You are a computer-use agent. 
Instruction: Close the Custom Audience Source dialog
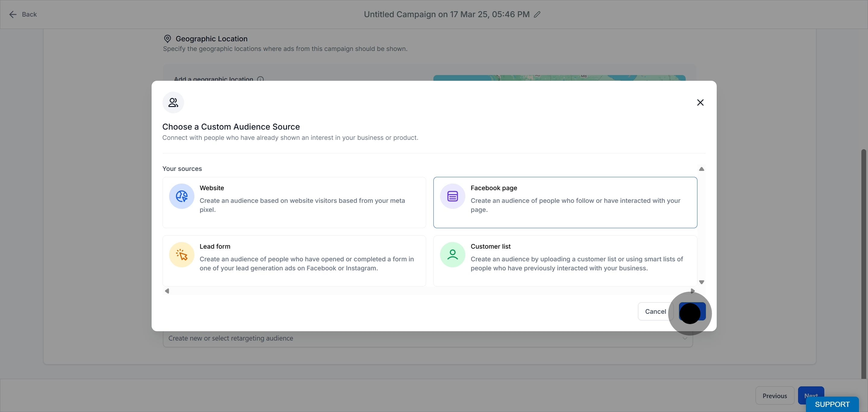tap(700, 102)
